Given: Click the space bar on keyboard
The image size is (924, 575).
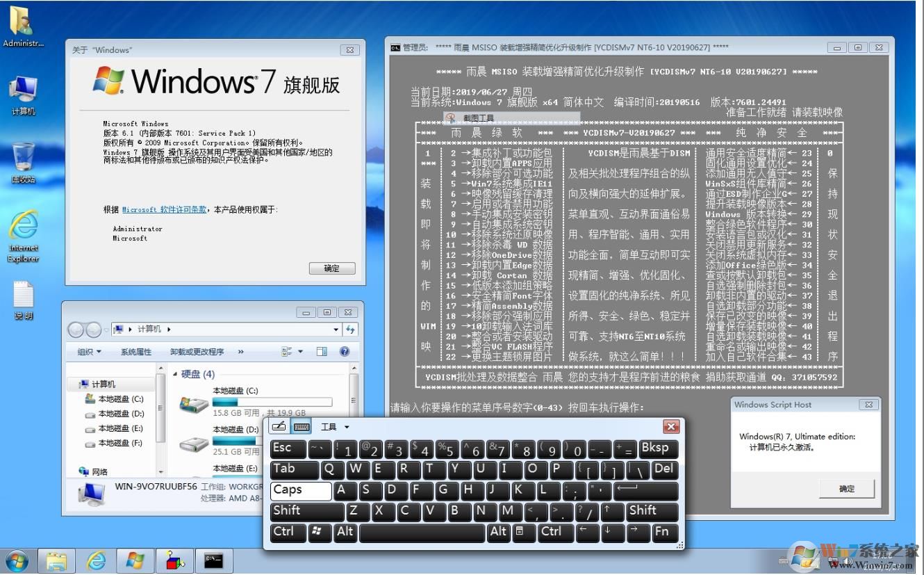Looking at the screenshot, I should [422, 532].
